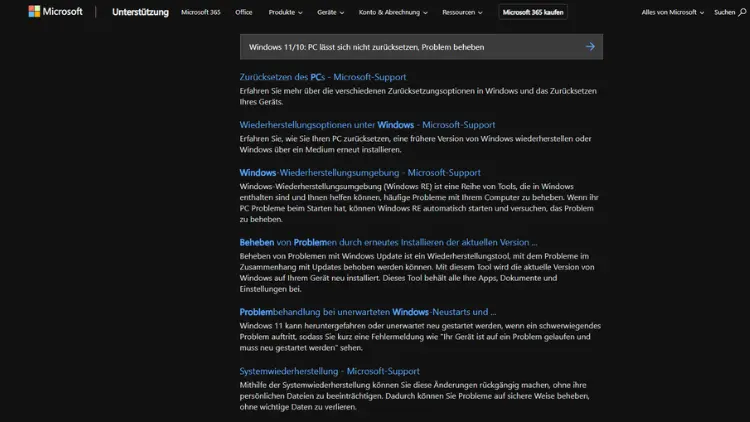This screenshot has height=422, width=750.
Task: Click the search magnifier icon
Action: [x=742, y=12]
